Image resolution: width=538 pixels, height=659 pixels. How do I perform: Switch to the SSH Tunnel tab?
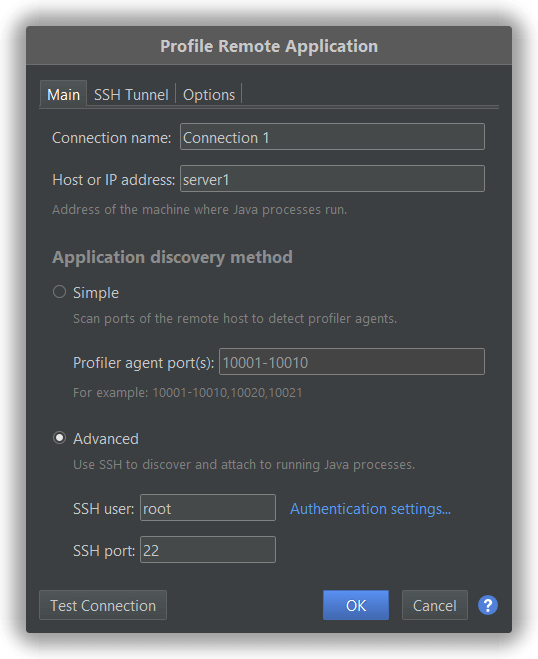[131, 95]
